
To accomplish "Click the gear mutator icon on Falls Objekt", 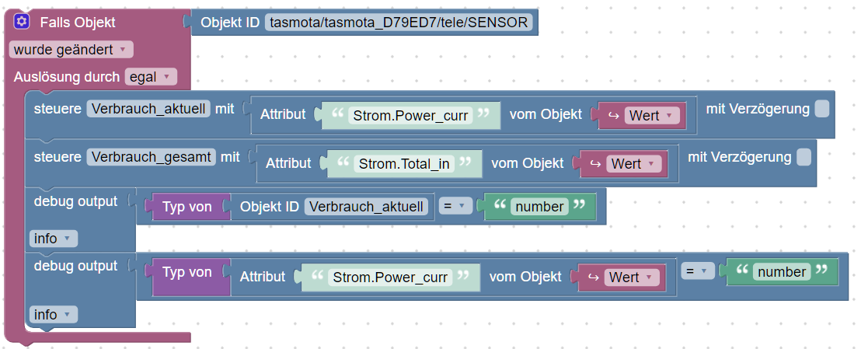I will (x=22, y=23).
